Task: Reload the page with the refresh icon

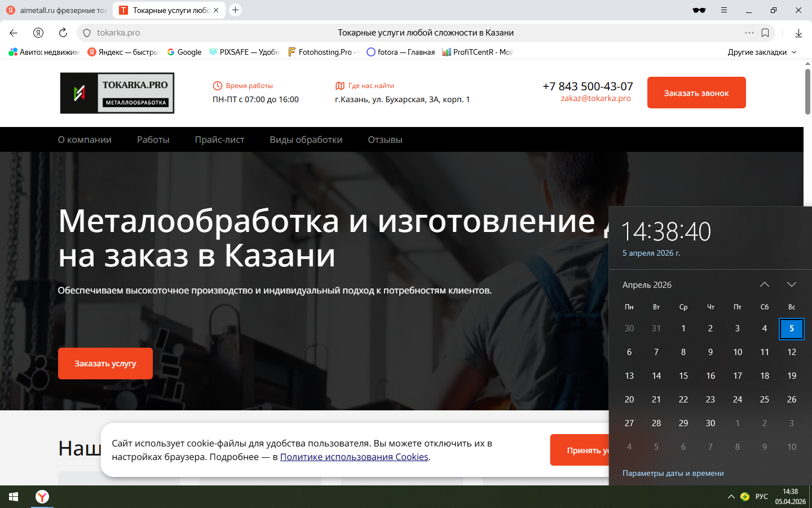Action: point(63,33)
